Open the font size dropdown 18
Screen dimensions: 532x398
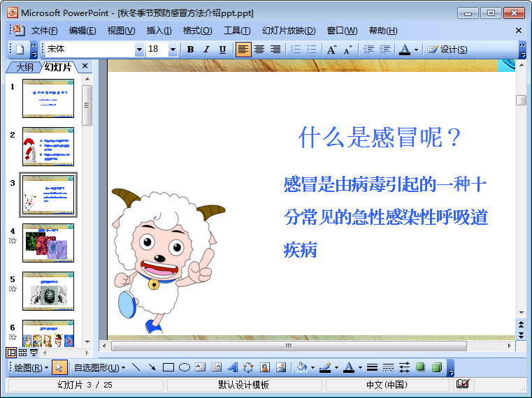tap(173, 50)
